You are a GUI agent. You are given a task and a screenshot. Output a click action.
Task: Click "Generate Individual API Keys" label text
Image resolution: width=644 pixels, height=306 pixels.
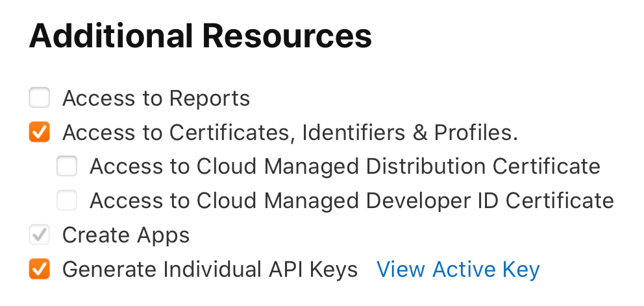210,268
